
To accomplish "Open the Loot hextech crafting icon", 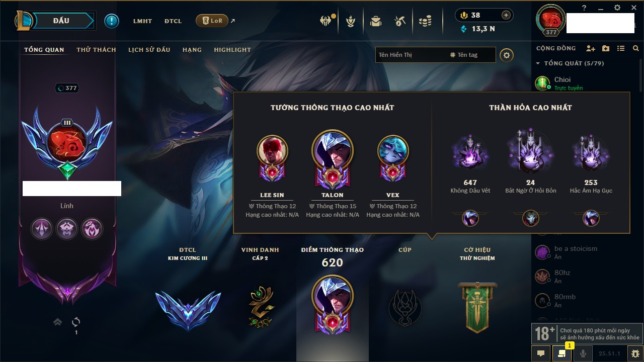I will [x=400, y=21].
